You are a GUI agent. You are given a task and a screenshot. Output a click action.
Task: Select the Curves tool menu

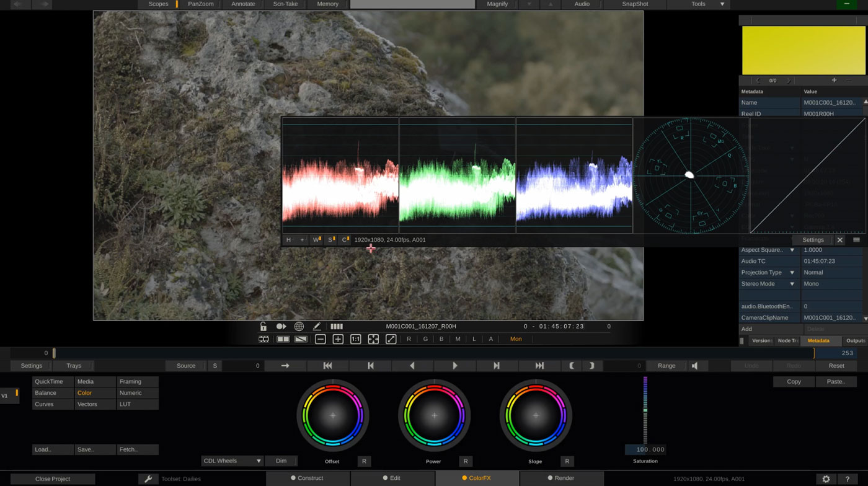[x=53, y=404]
